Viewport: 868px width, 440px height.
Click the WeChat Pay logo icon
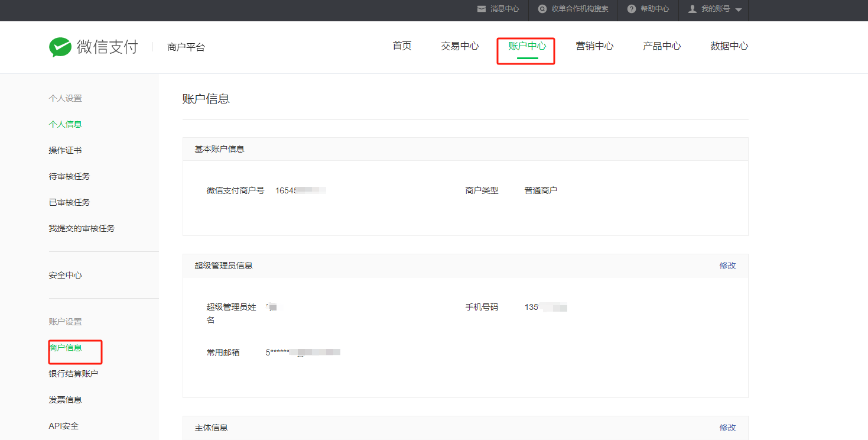click(x=60, y=47)
